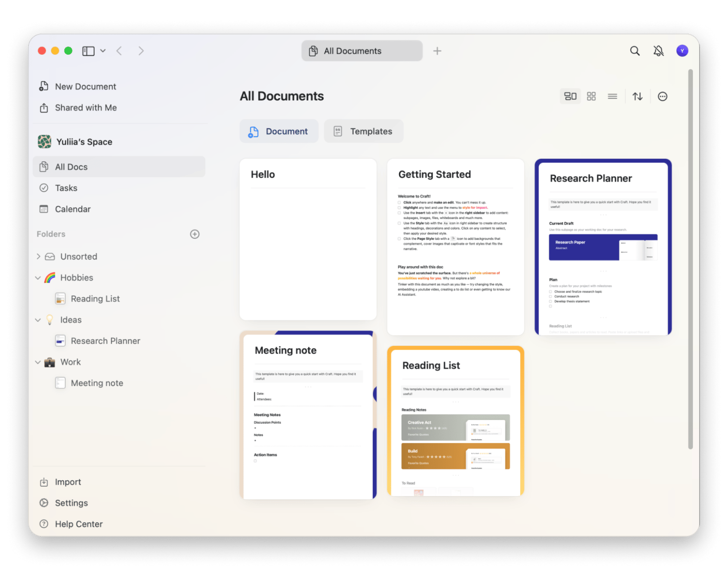Collapse the Work folder
The image size is (728, 574).
(38, 362)
